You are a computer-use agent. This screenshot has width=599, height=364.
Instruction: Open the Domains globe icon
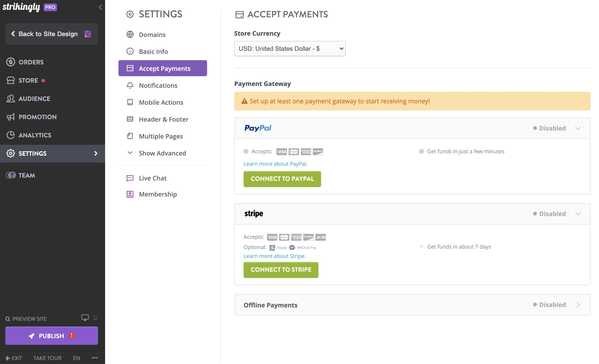(130, 34)
